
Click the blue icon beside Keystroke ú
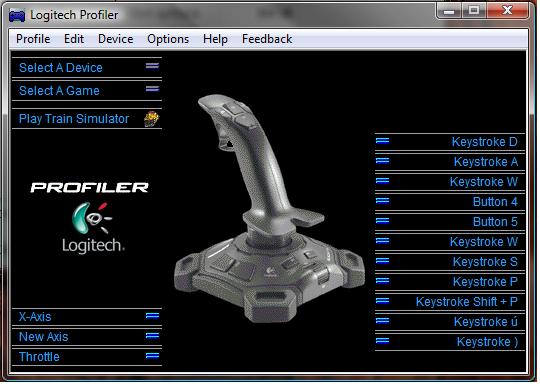(x=382, y=321)
